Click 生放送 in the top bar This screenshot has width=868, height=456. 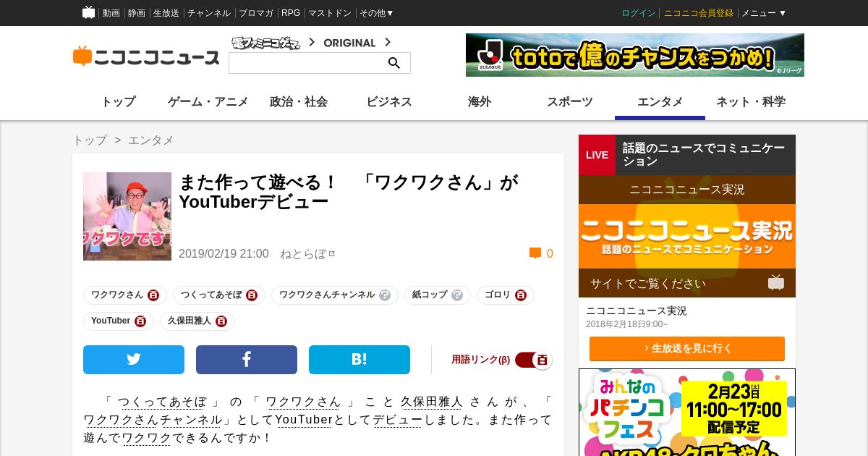[x=166, y=13]
